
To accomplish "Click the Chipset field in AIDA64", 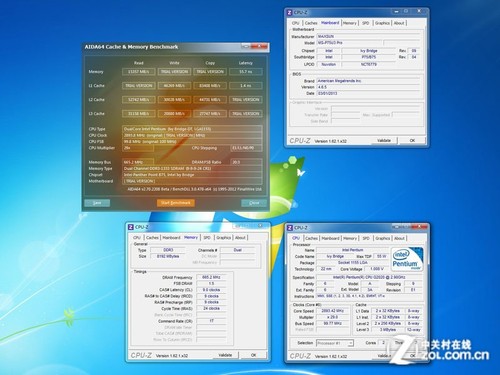I will pyautogui.click(x=192, y=175).
